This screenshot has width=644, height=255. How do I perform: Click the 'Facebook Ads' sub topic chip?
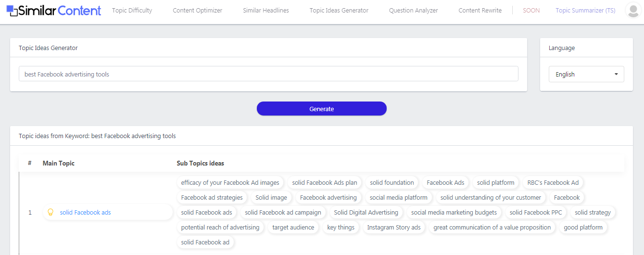(x=445, y=182)
